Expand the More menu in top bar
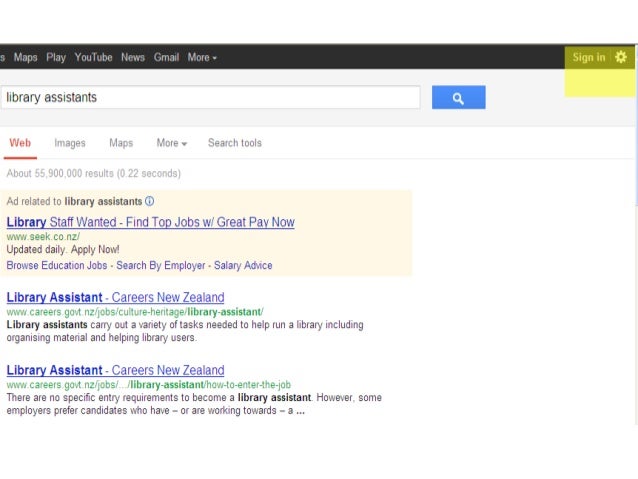This screenshot has height=479, width=638. [x=202, y=57]
